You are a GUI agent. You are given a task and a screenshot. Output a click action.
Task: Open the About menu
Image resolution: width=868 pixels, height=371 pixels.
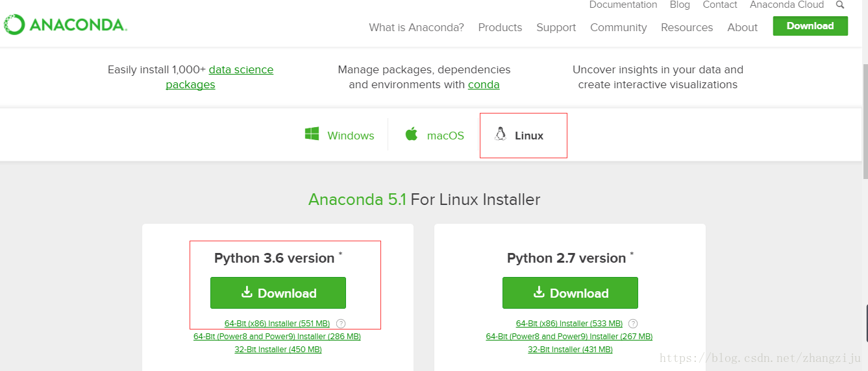pos(742,27)
